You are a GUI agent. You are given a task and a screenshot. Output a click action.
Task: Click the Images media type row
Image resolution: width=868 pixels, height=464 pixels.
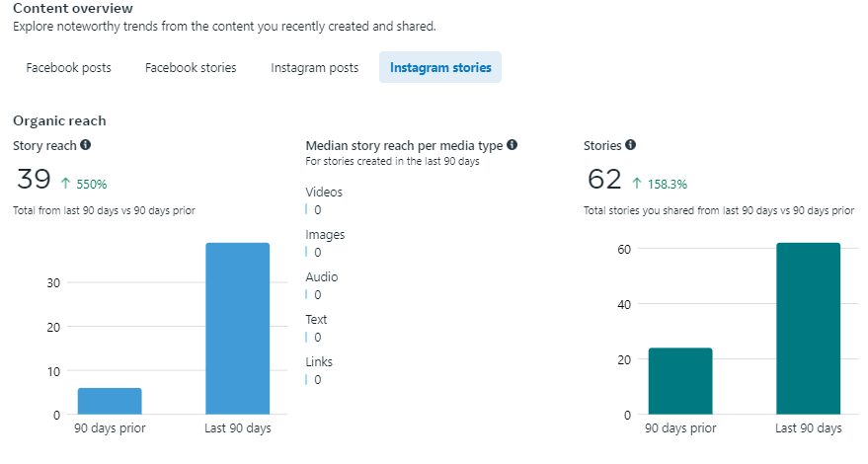[325, 244]
